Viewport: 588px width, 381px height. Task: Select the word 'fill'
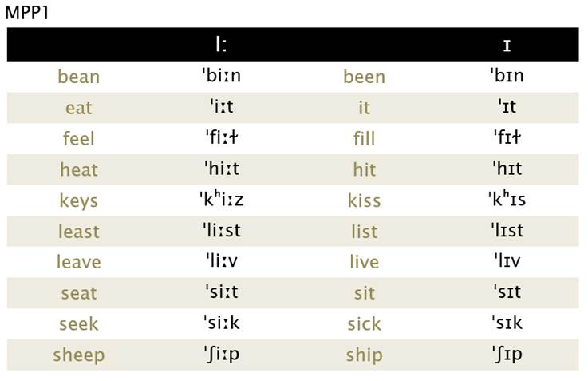point(364,138)
